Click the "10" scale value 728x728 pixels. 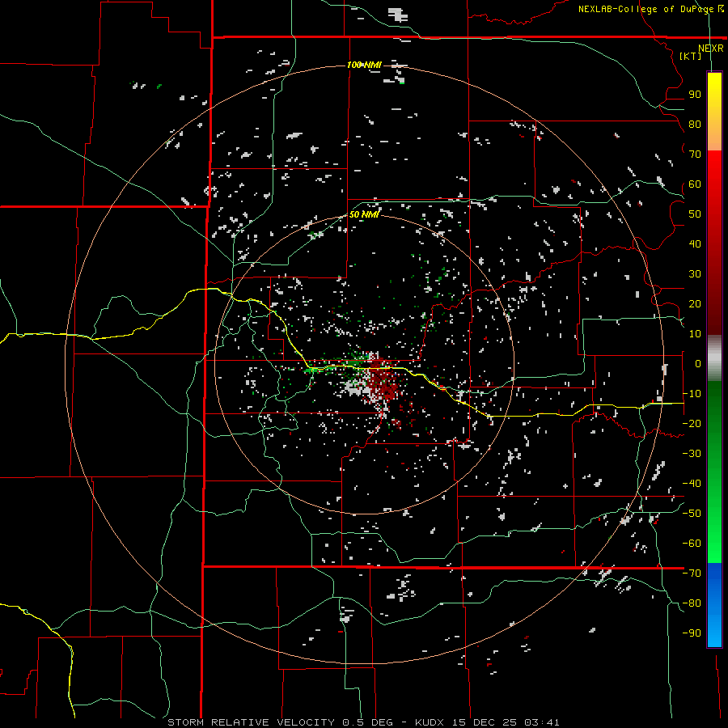pyautogui.click(x=695, y=334)
